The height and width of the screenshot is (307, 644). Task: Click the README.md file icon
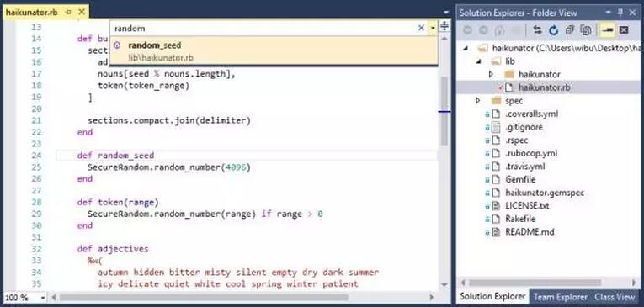[496, 232]
